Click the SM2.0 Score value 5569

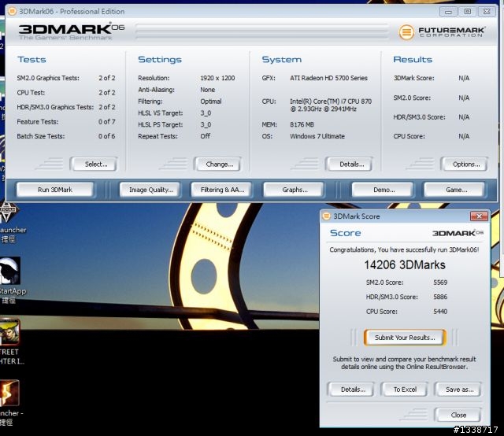(x=440, y=283)
